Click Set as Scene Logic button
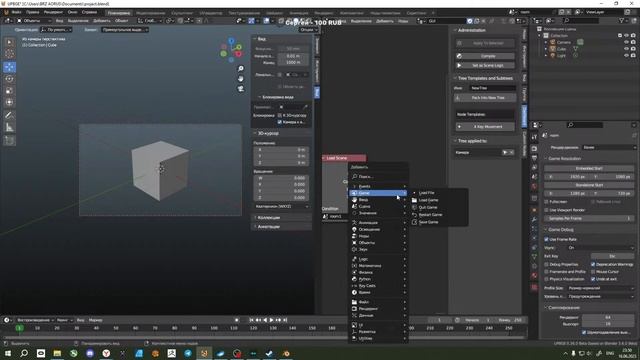This screenshot has height=360, width=640. [x=485, y=65]
